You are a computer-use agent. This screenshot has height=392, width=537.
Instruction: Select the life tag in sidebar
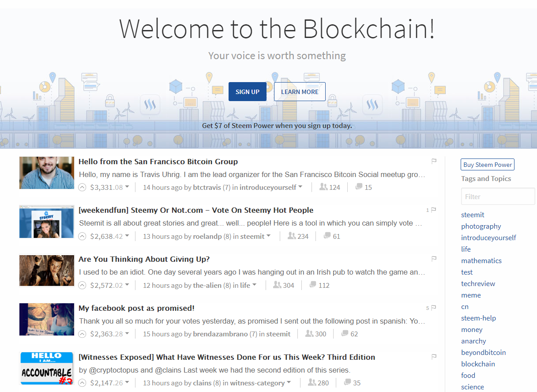pos(466,249)
